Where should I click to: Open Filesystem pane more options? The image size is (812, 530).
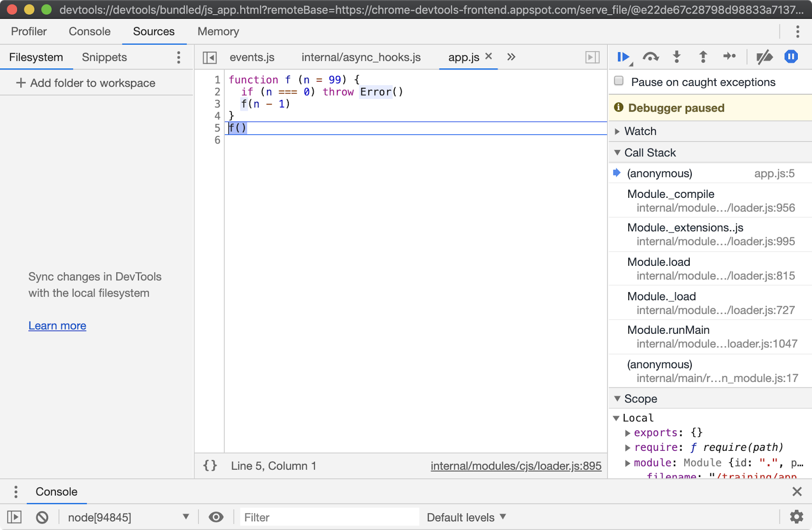[x=179, y=57]
